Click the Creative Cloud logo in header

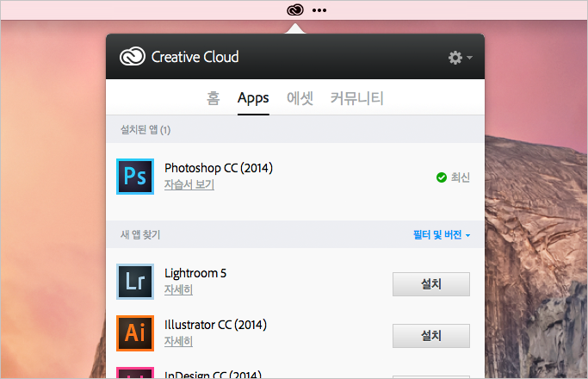(x=132, y=57)
